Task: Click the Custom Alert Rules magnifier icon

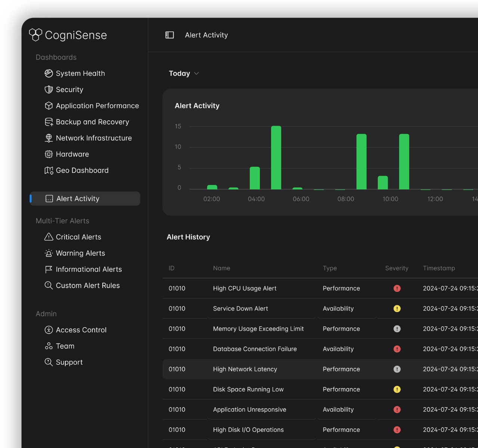Action: [49, 286]
